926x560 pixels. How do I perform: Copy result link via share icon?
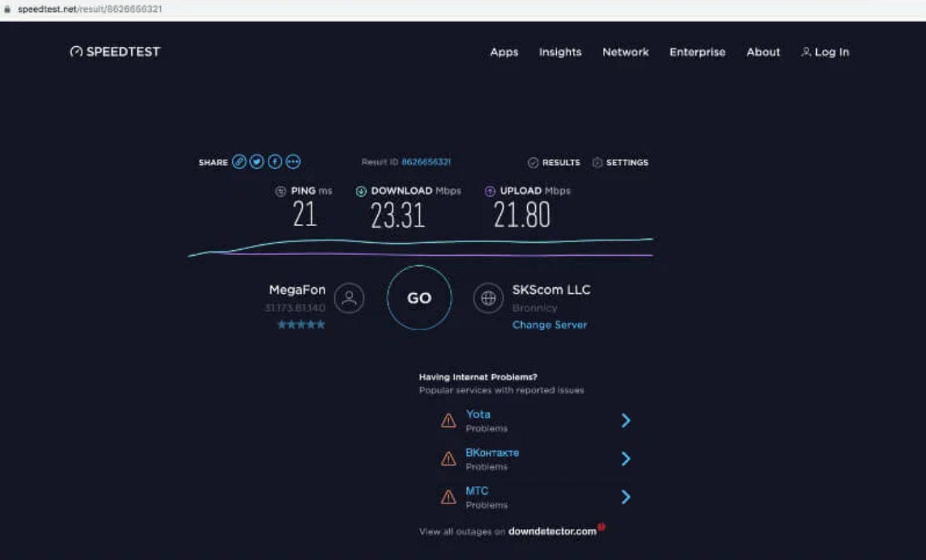pyautogui.click(x=239, y=162)
